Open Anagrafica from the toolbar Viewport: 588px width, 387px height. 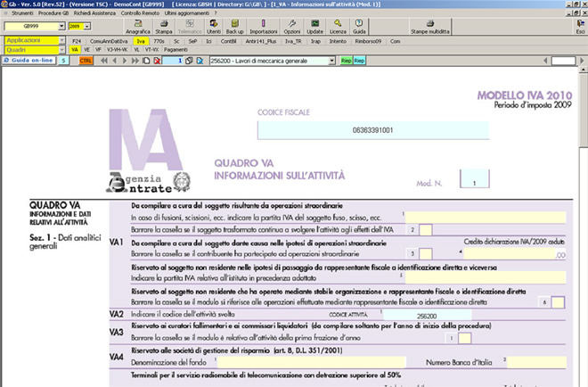[137, 27]
